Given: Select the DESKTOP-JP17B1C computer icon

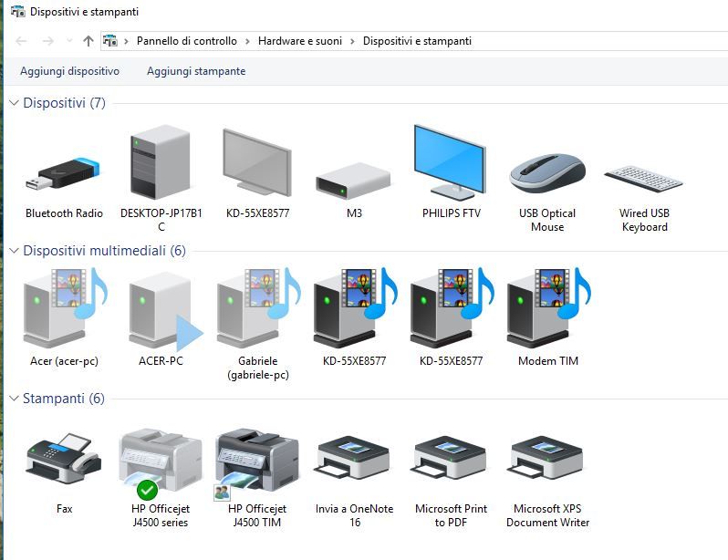Looking at the screenshot, I should pos(161,161).
